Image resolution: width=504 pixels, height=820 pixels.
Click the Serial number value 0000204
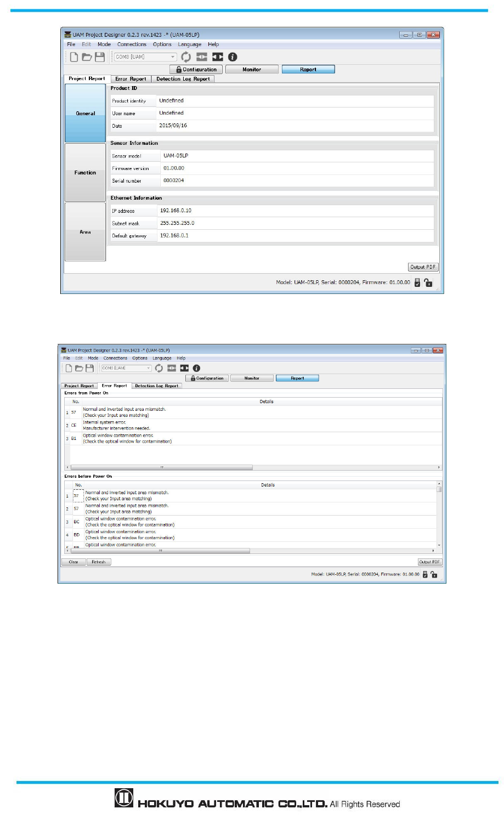[174, 180]
